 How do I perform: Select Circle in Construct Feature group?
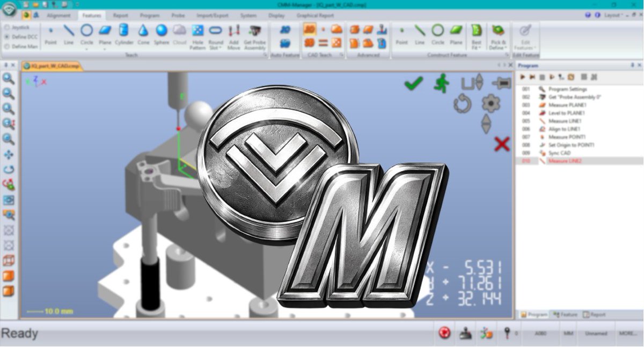tap(438, 34)
